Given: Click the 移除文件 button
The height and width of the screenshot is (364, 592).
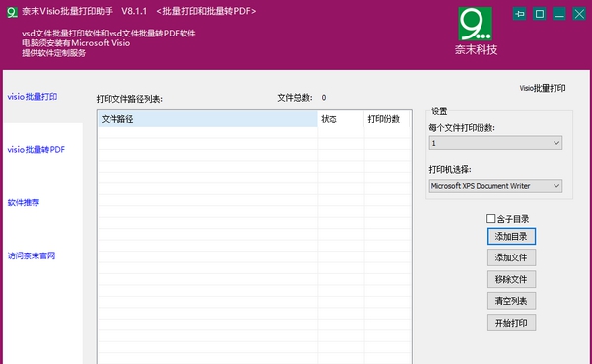Looking at the screenshot, I should tap(511, 279).
